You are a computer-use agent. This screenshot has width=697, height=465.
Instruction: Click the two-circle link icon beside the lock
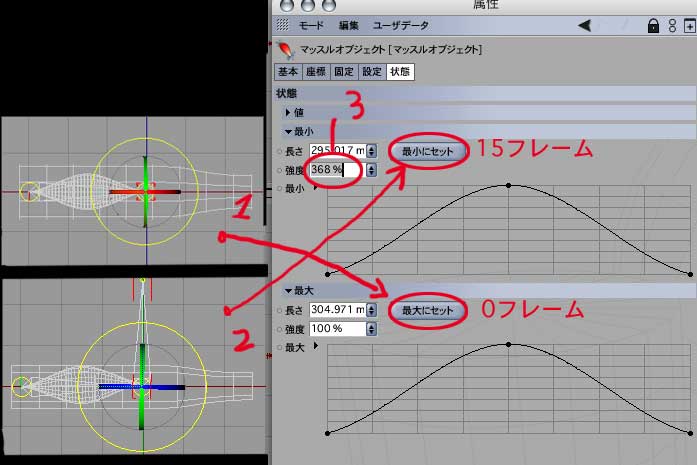(672, 25)
